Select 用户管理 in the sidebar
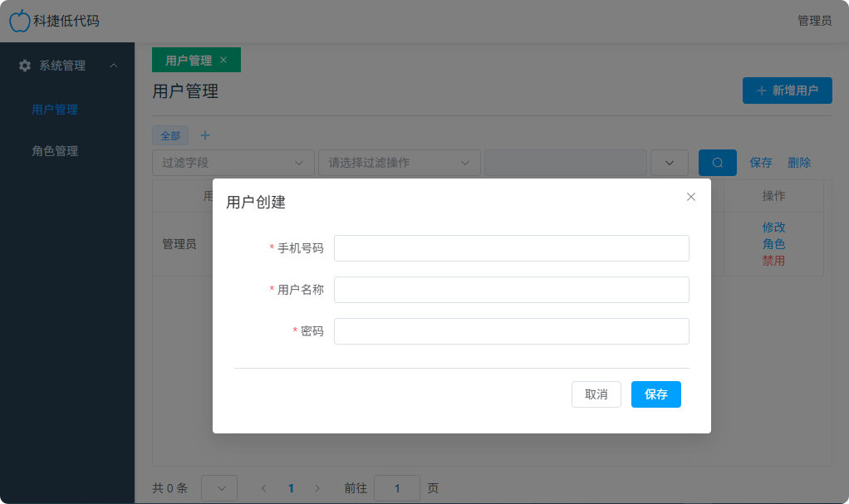Image resolution: width=849 pixels, height=504 pixels. [x=55, y=109]
